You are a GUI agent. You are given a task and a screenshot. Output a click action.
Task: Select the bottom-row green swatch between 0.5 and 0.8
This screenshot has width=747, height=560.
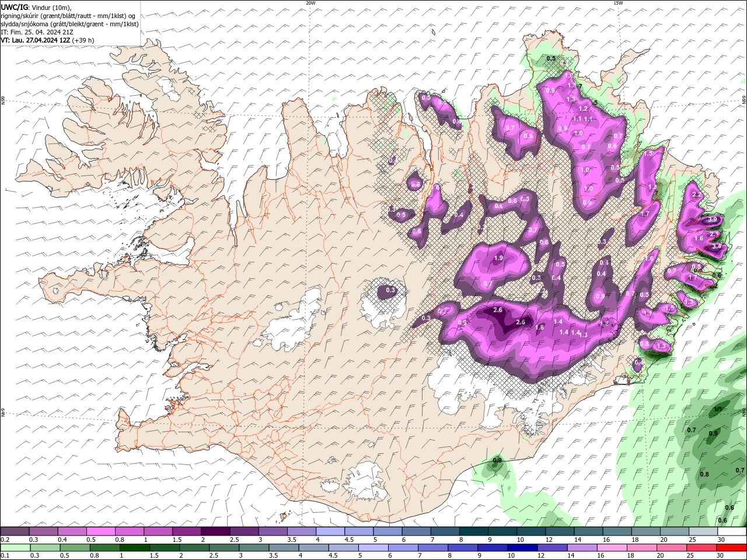coord(75,548)
